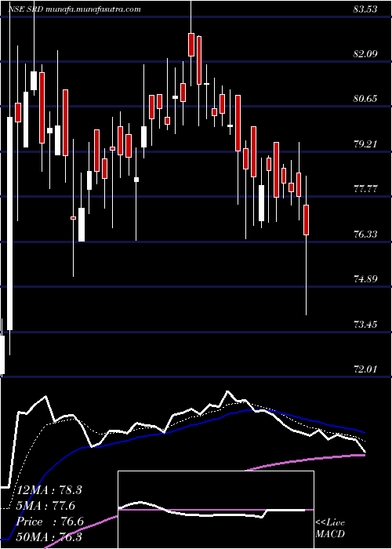
Task: Select the 73.45 price axis label
Action: (365, 325)
